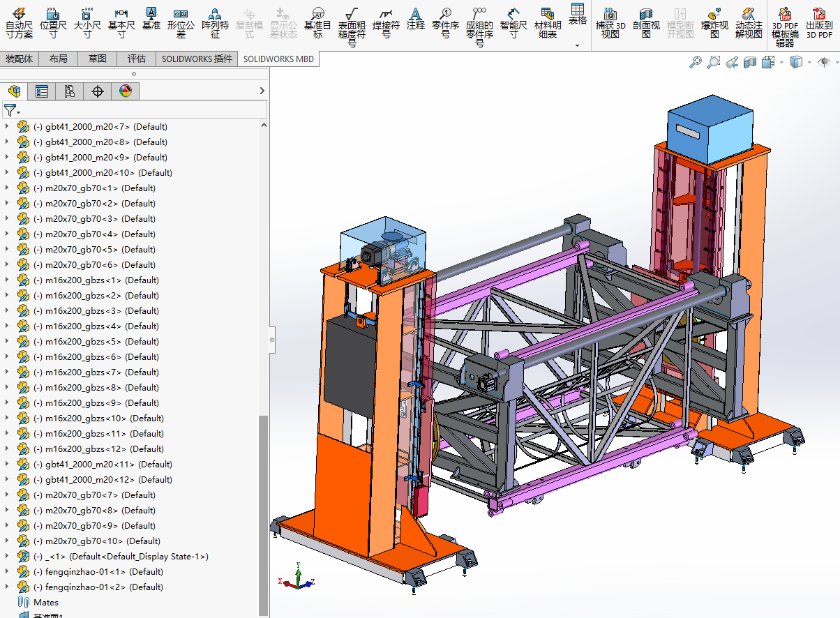The height and width of the screenshot is (618, 840).
Task: Click the 捕获3D视图 capture 3D view icon
Action: click(x=610, y=22)
